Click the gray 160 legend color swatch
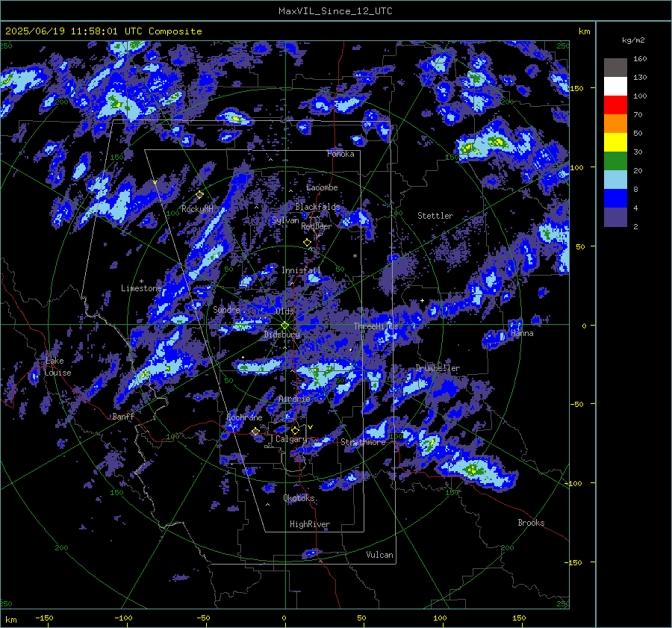 (x=615, y=67)
